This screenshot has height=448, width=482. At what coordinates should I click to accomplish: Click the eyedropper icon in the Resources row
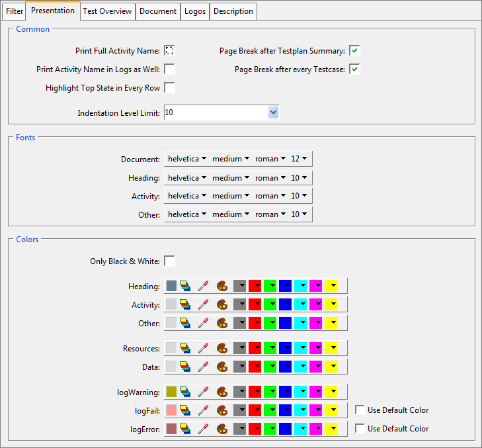click(x=204, y=348)
